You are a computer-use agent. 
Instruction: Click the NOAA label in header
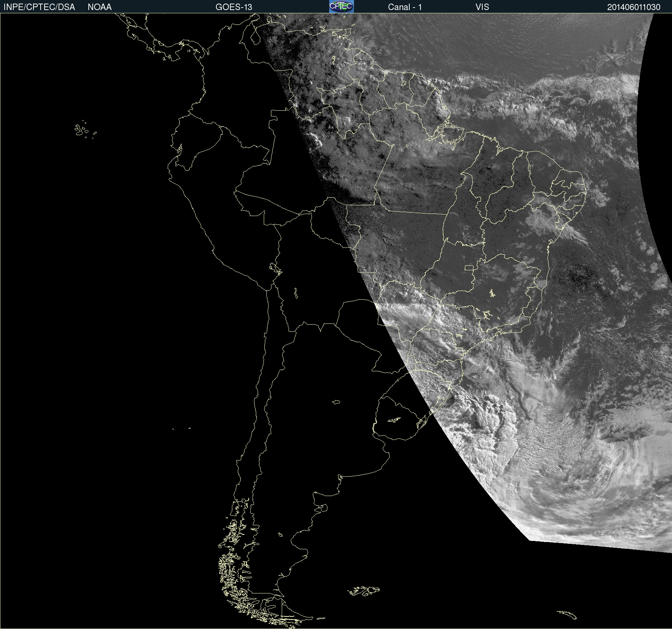100,7
